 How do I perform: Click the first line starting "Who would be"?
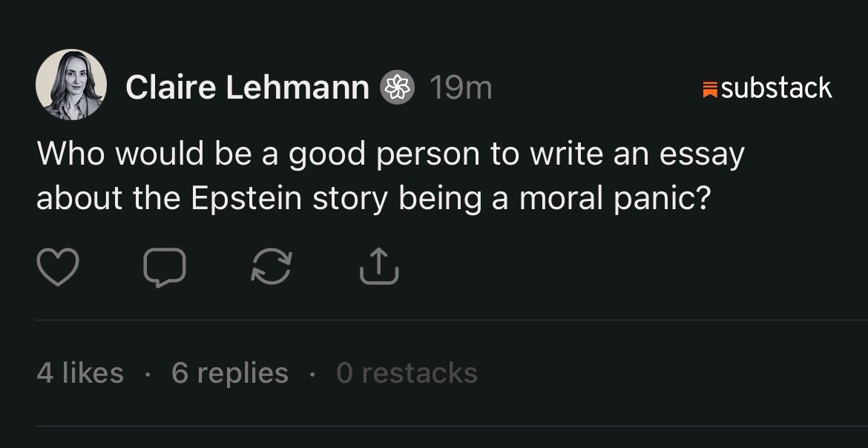(x=389, y=154)
